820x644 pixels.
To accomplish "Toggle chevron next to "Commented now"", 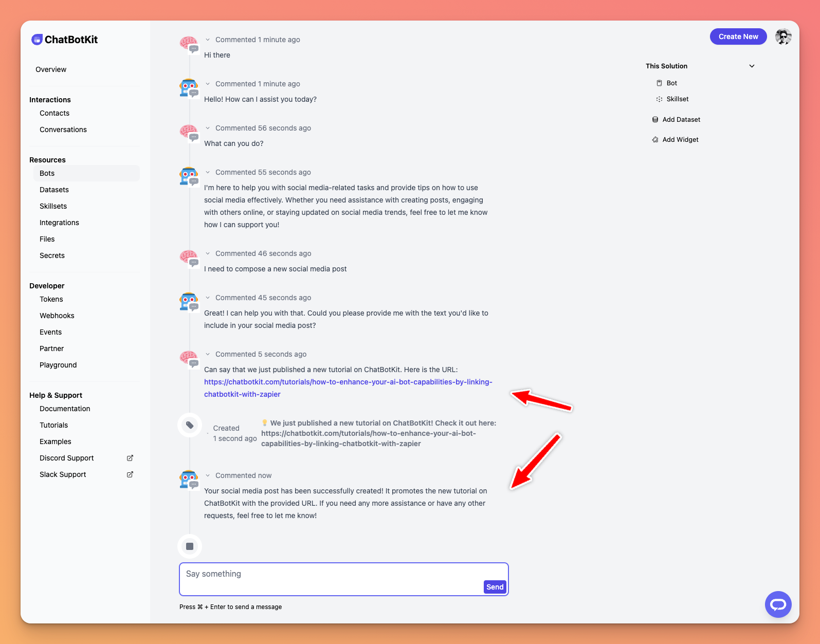I will (208, 475).
